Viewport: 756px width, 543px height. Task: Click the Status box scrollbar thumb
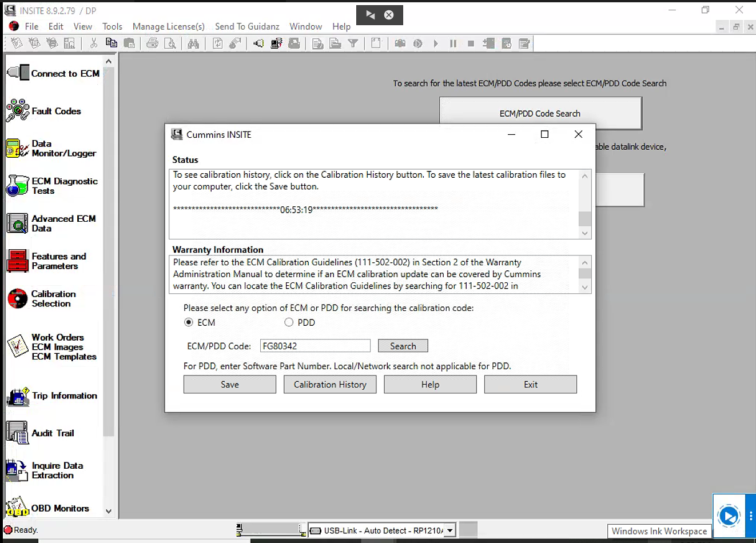pyautogui.click(x=584, y=219)
